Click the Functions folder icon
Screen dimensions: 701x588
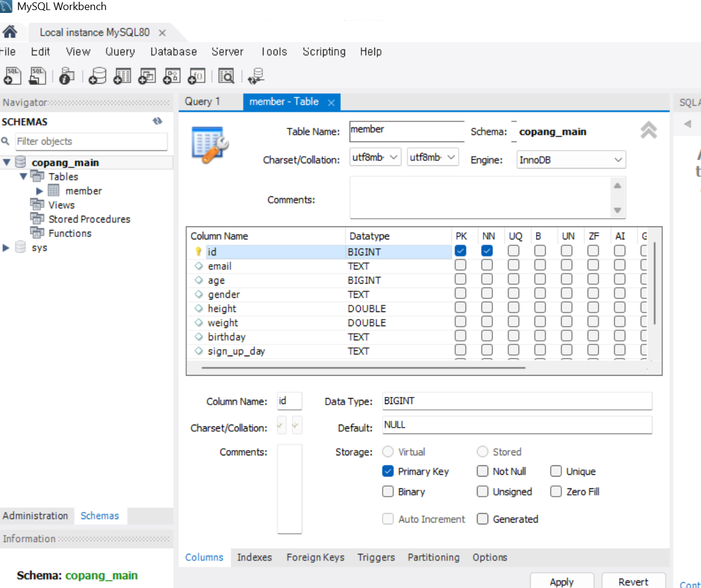tap(37, 233)
